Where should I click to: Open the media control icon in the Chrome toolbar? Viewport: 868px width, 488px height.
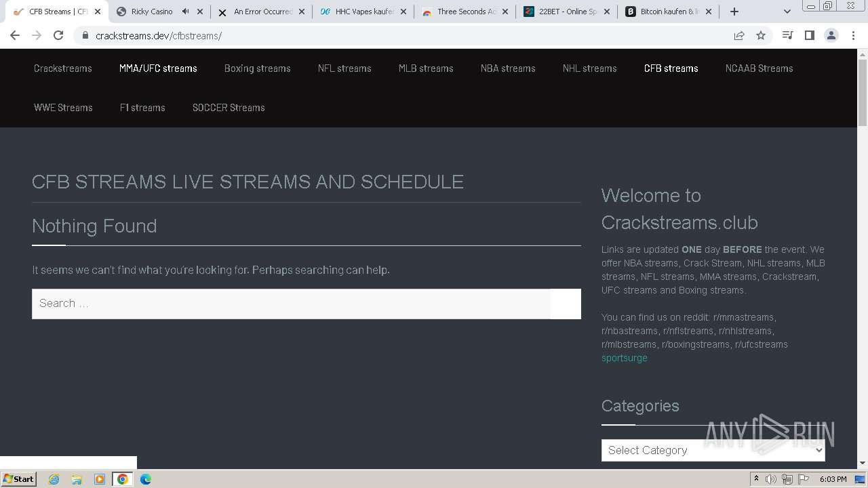tap(787, 35)
